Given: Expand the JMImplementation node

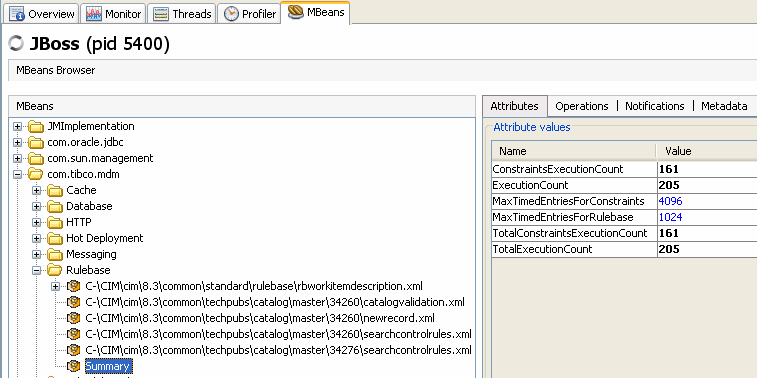Looking at the screenshot, I should pyautogui.click(x=18, y=126).
